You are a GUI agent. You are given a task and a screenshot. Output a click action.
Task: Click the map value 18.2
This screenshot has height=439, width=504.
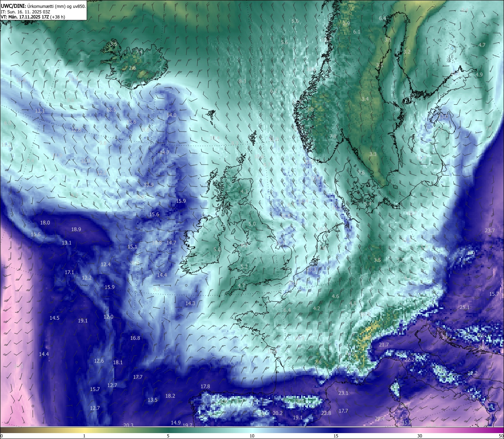pos(170,396)
